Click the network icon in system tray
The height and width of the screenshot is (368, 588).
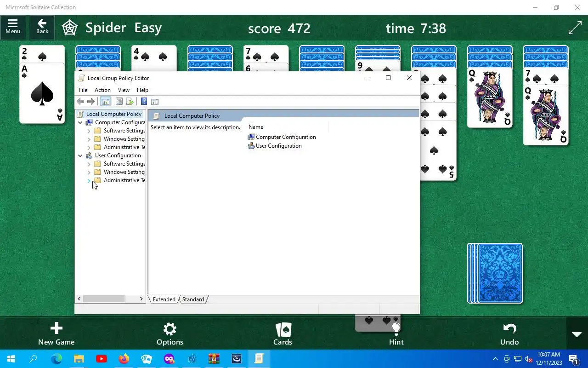(x=518, y=359)
